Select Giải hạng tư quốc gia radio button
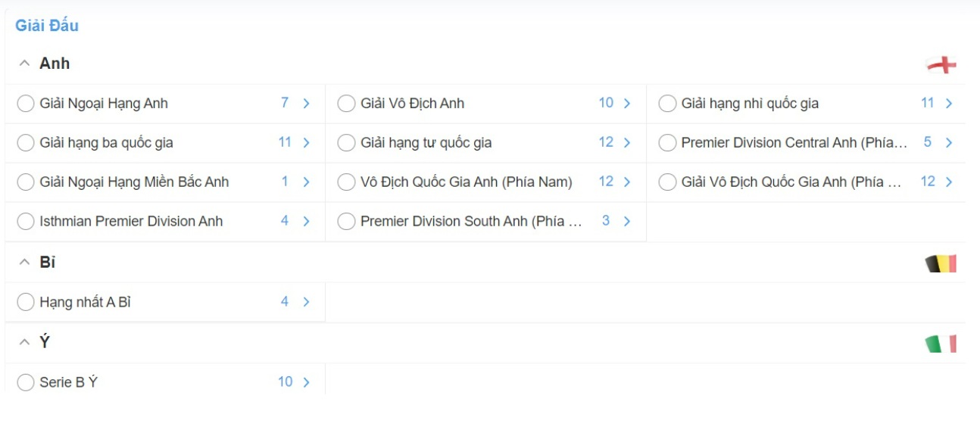The width and height of the screenshot is (980, 423). coord(347,143)
